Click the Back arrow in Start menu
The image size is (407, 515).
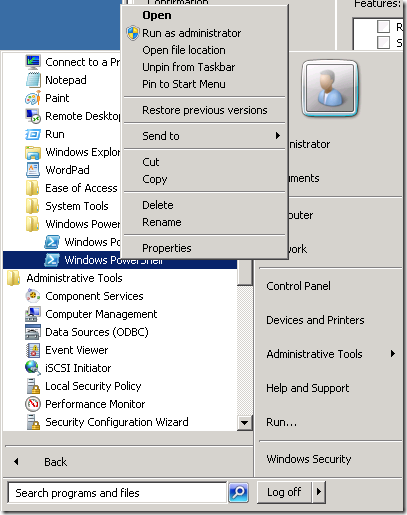pyautogui.click(x=16, y=462)
